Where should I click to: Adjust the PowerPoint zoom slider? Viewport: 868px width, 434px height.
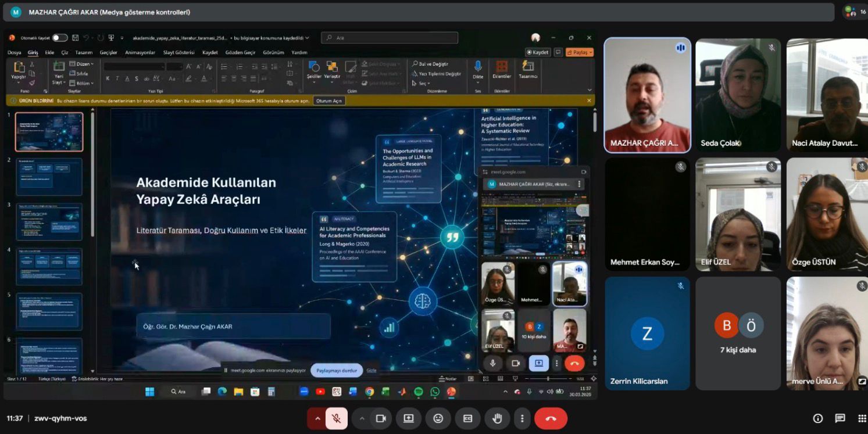tap(548, 379)
